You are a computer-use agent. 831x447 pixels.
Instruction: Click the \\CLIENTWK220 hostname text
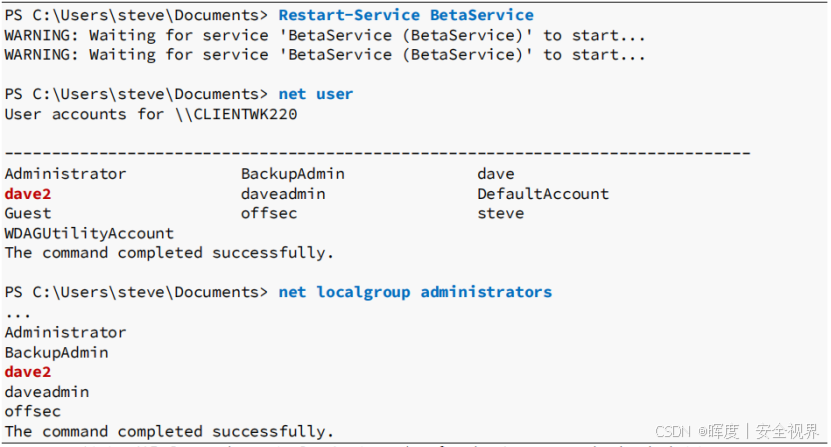pos(236,115)
